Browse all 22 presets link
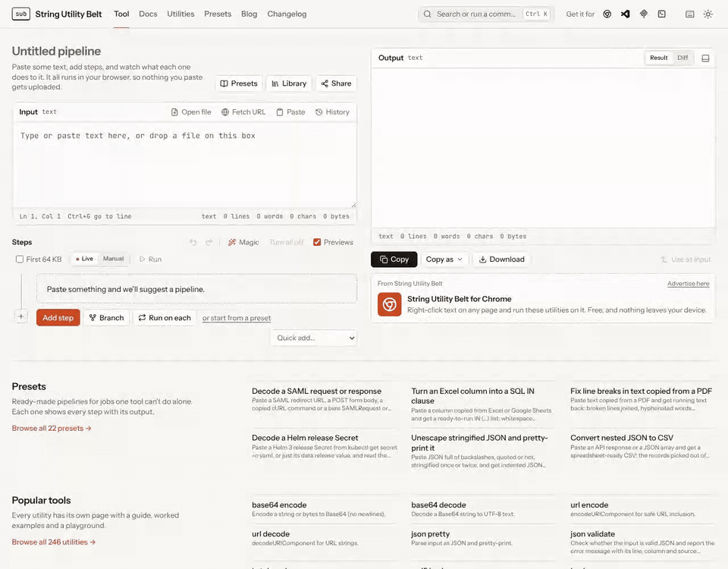728x569 pixels. [52, 428]
